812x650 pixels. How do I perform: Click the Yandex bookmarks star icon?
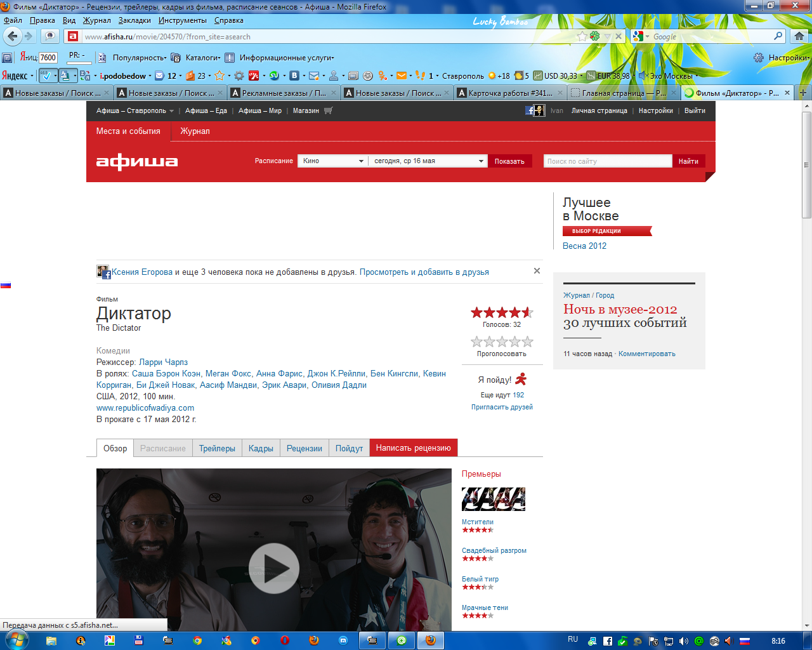[219, 76]
